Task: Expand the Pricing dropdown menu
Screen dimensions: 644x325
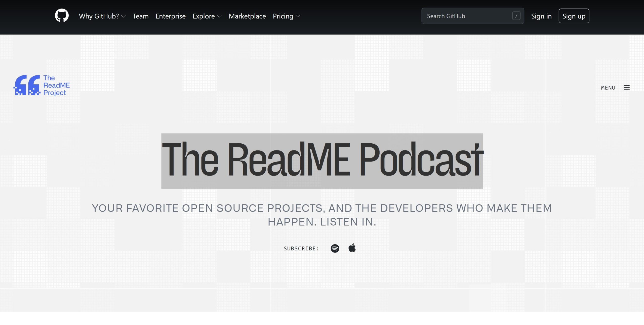Action: point(287,16)
